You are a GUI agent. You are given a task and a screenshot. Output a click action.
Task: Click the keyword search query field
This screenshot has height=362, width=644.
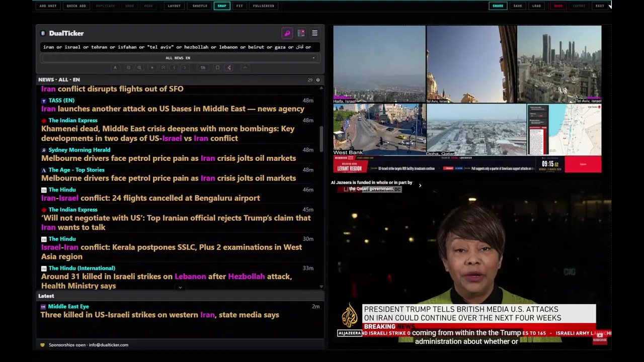pyautogui.click(x=180, y=47)
